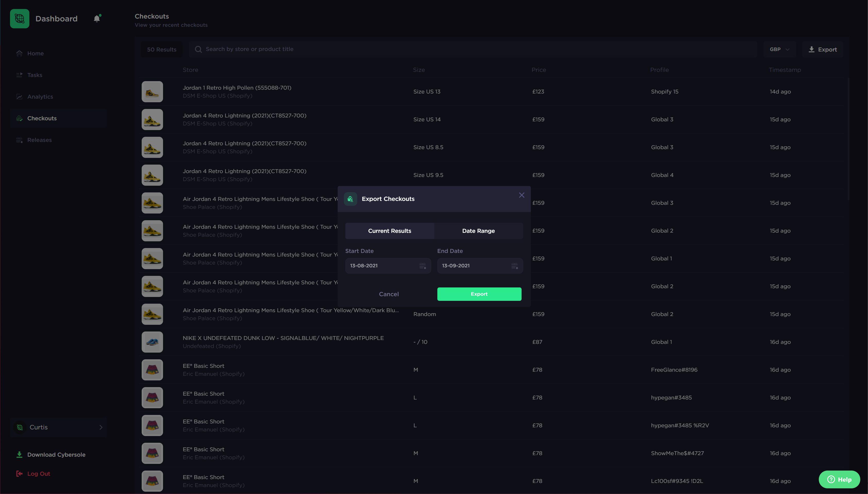Click the Export button in the toolbar

(822, 49)
